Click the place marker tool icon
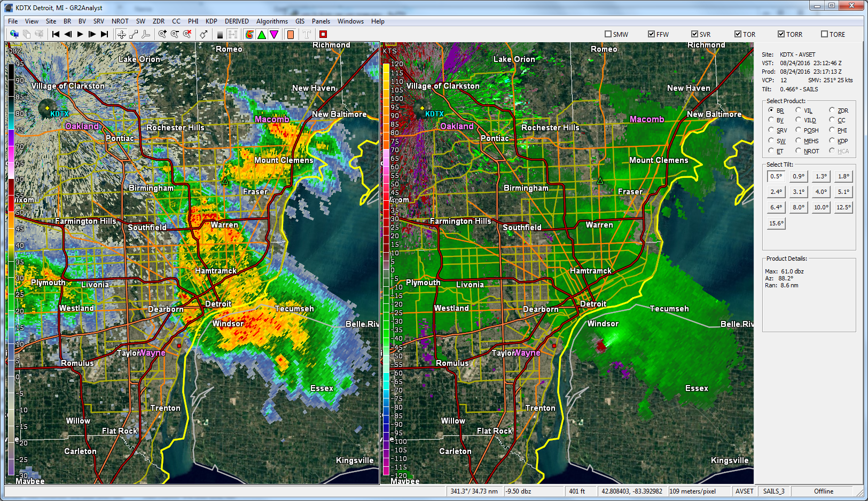 (204, 34)
